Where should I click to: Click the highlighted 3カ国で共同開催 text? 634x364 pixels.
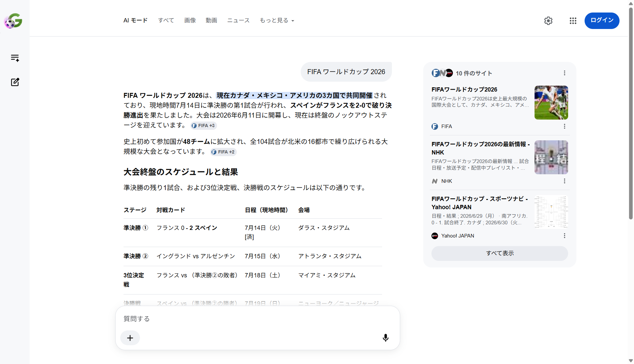click(294, 96)
